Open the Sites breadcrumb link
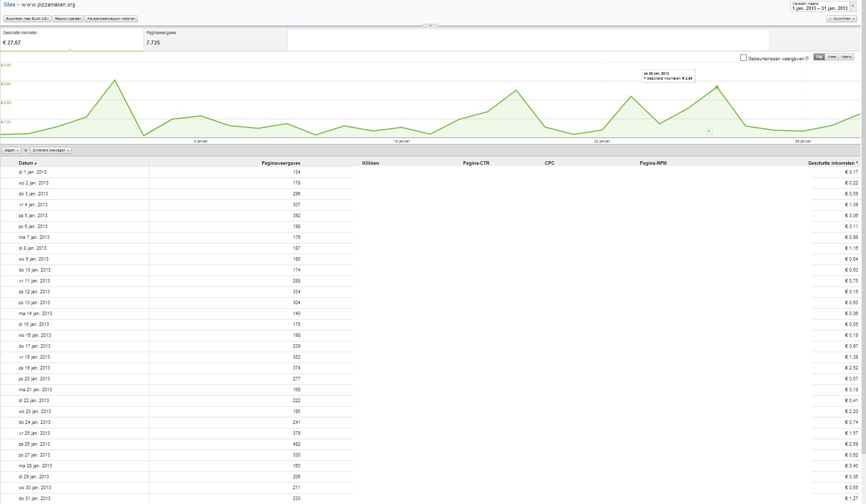866x504 pixels. click(x=9, y=4)
